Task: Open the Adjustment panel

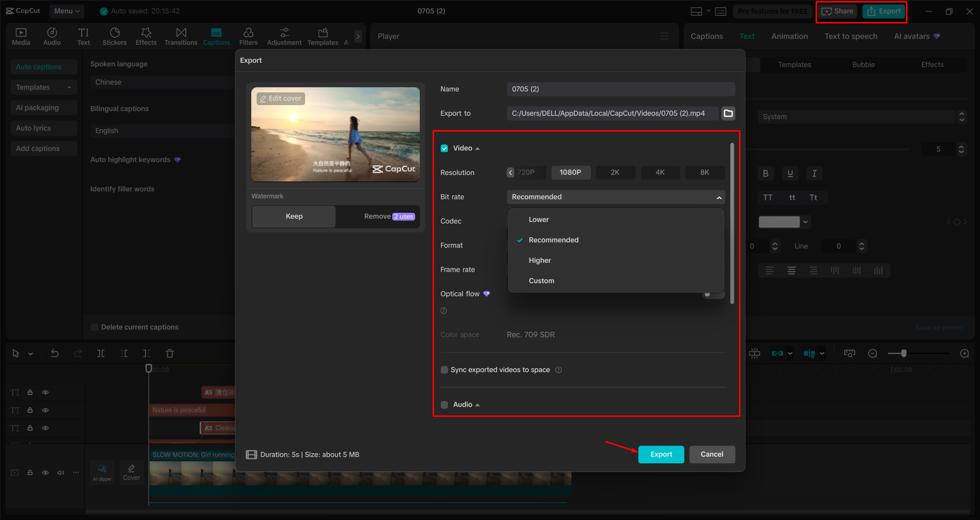Action: (x=284, y=36)
